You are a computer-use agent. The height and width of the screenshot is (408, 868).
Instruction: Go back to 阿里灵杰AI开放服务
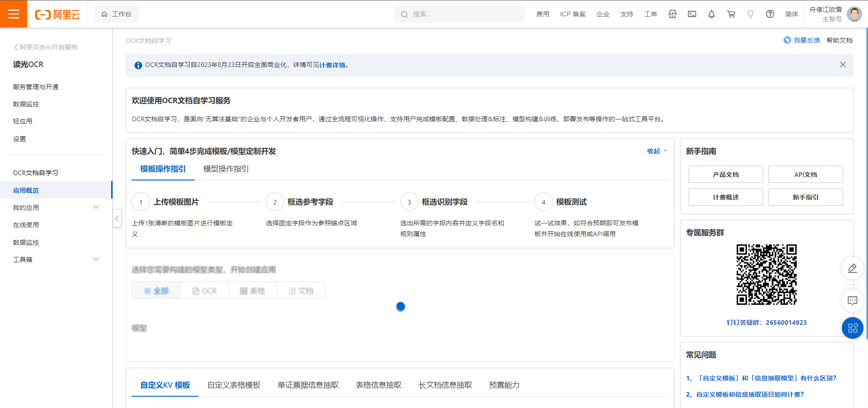point(46,47)
